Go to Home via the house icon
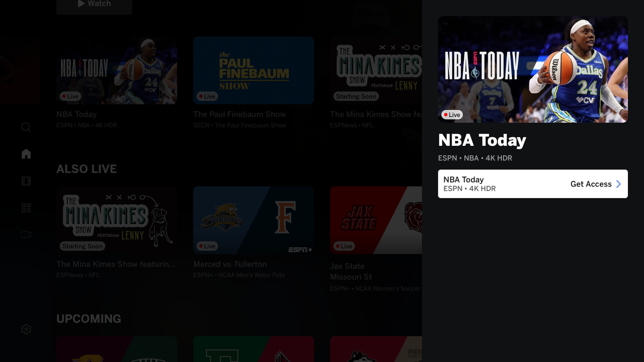 pyautogui.click(x=26, y=154)
